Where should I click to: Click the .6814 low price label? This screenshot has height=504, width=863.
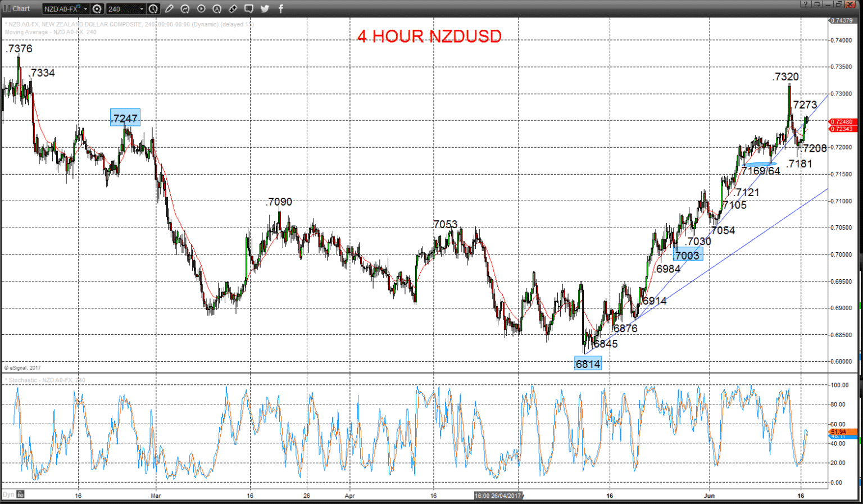tap(588, 364)
